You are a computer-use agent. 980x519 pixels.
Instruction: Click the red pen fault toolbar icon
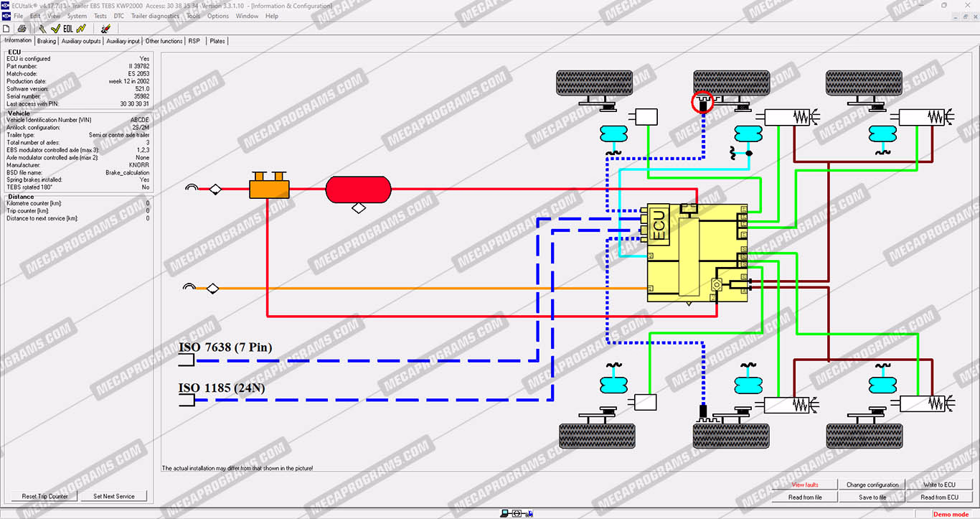pyautogui.click(x=105, y=29)
